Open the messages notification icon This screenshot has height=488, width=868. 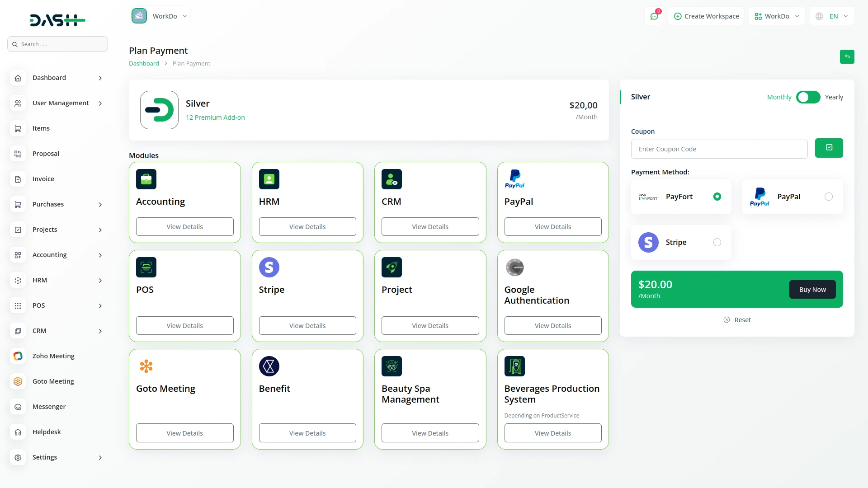(x=654, y=16)
